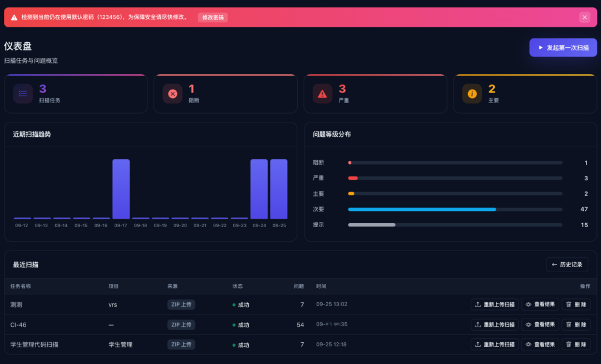Click the time 09-25 12:18

coord(331,345)
